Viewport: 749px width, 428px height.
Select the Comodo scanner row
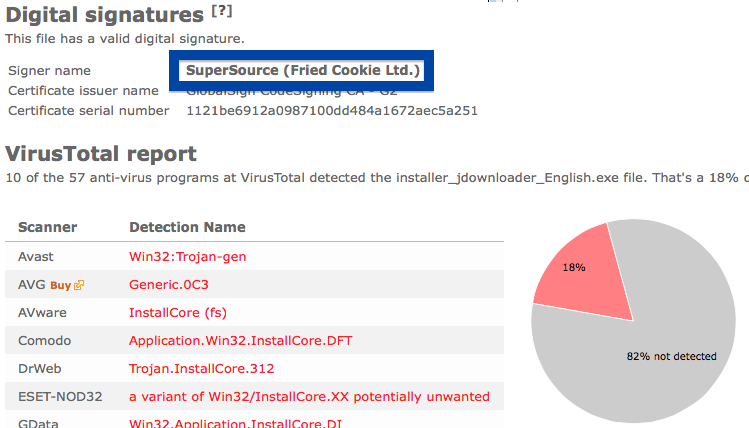click(x=254, y=341)
